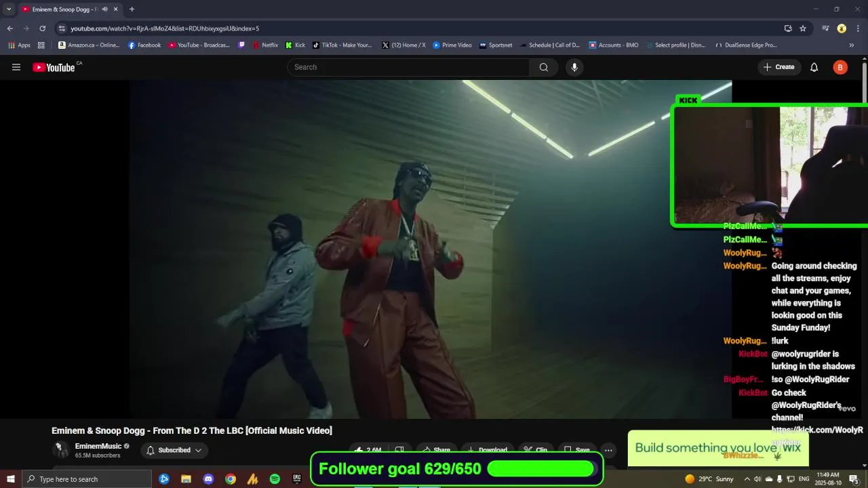Viewport: 868px width, 488px height.
Task: Go to YouTube home via logo
Action: pos(54,67)
